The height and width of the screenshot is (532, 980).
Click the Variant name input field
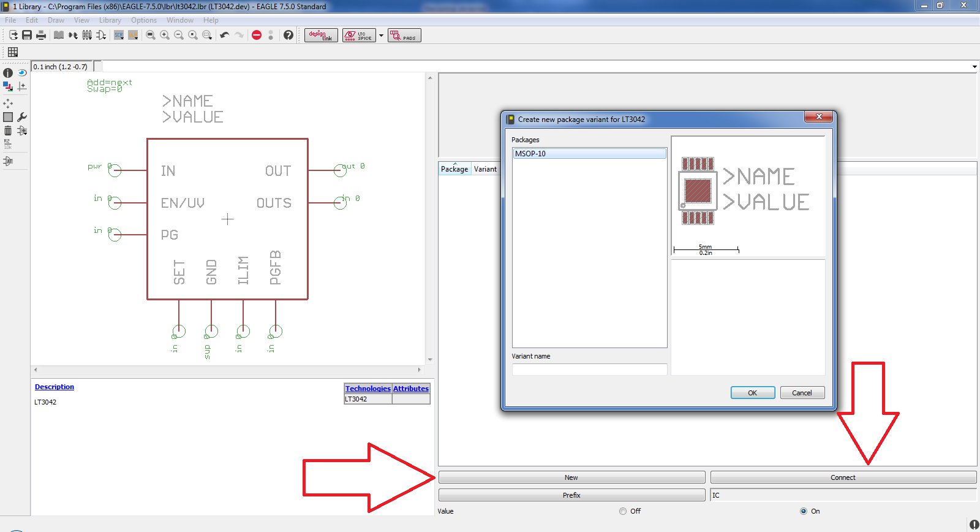pyautogui.click(x=589, y=370)
